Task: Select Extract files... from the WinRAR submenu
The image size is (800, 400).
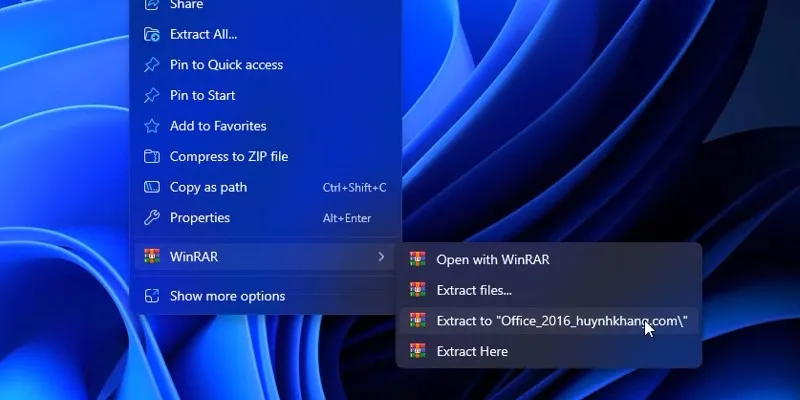Action: point(474,290)
